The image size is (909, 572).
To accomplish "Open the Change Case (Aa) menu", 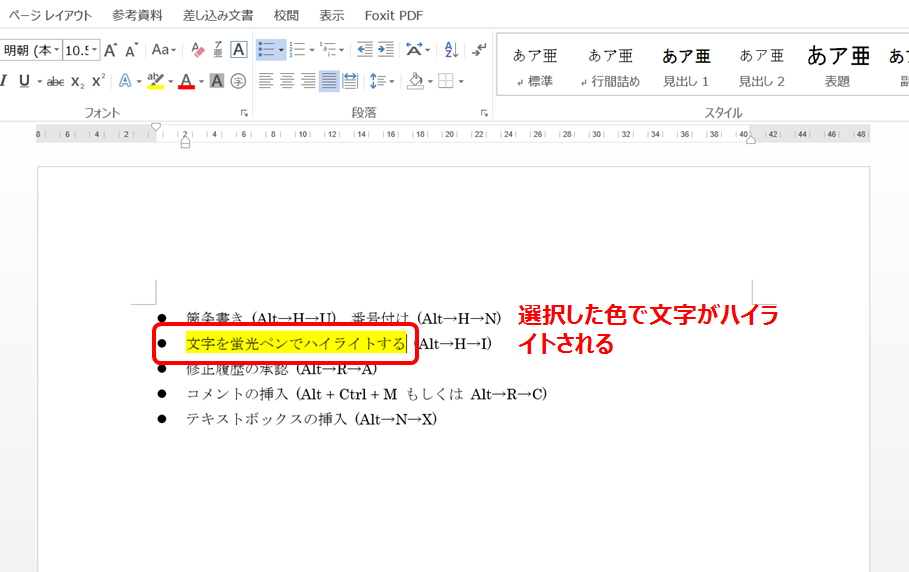I will tap(163, 50).
